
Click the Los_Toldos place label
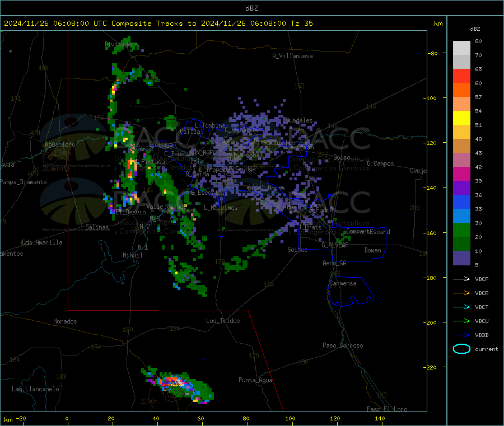223,321
